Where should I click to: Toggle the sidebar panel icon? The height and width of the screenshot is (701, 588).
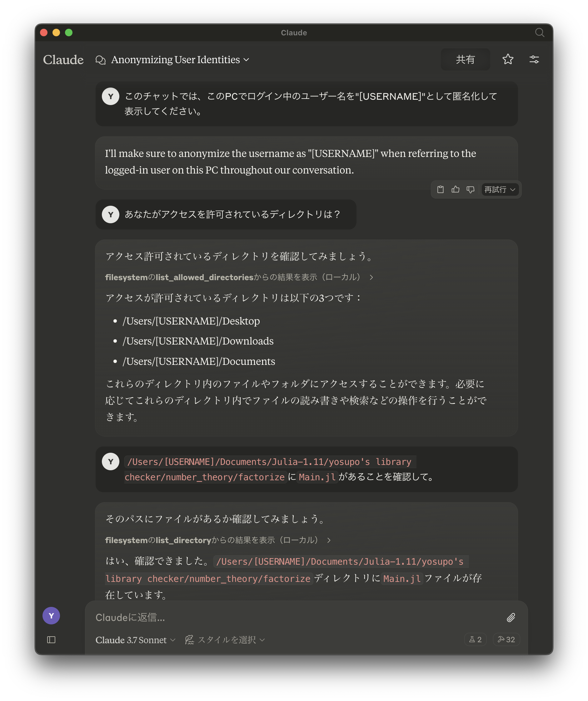(51, 640)
